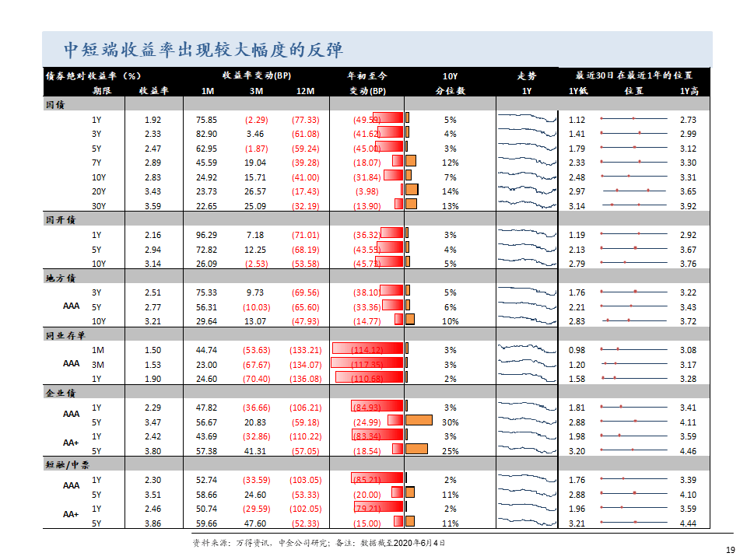Screen dimensions: 747x560
Task: Select the header 最近30日在最近1年的位置
Action: (634, 75)
